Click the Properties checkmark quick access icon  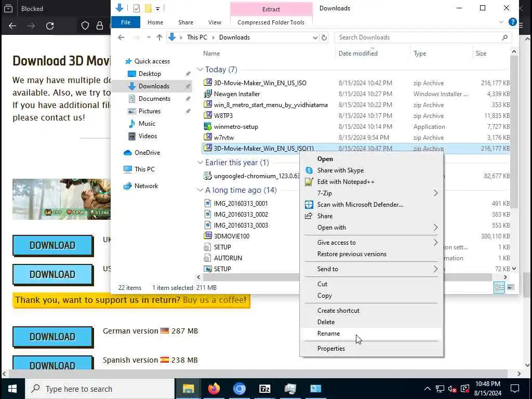[137, 8]
